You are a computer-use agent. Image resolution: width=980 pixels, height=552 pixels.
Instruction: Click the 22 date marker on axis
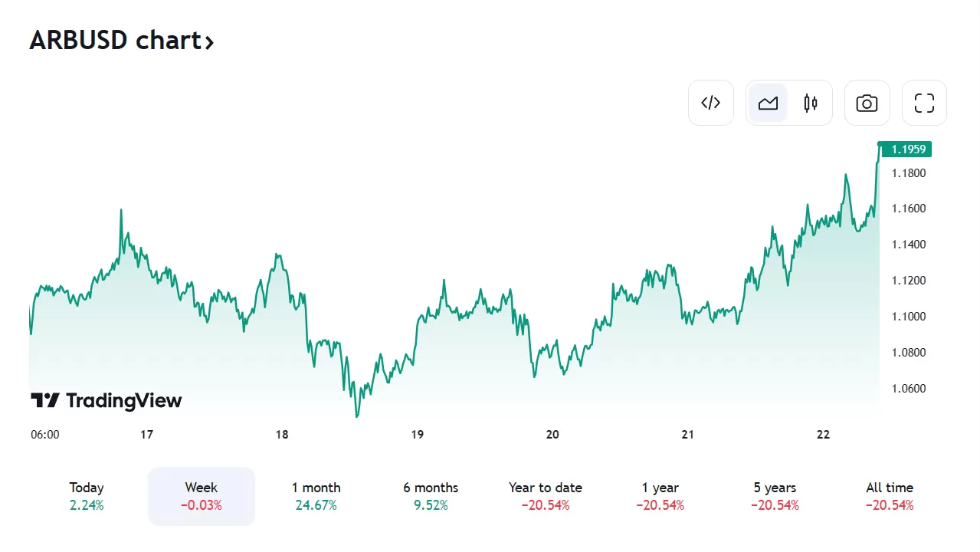823,435
